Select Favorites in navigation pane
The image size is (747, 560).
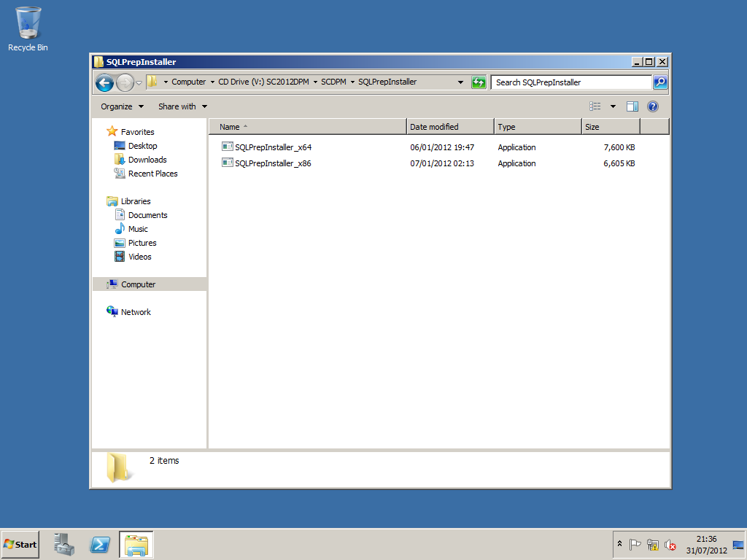pyautogui.click(x=138, y=132)
